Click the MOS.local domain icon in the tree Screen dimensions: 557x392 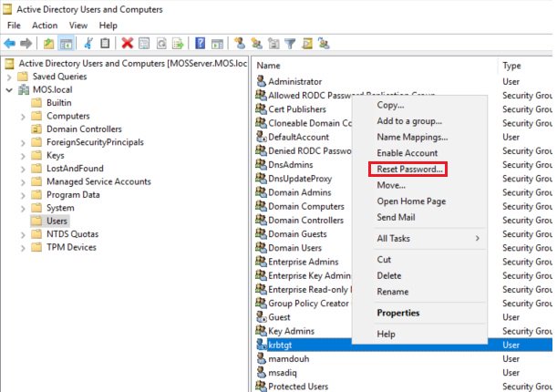[24, 89]
